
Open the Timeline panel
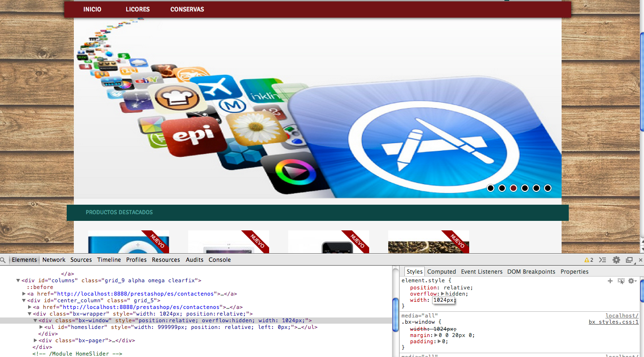109,260
